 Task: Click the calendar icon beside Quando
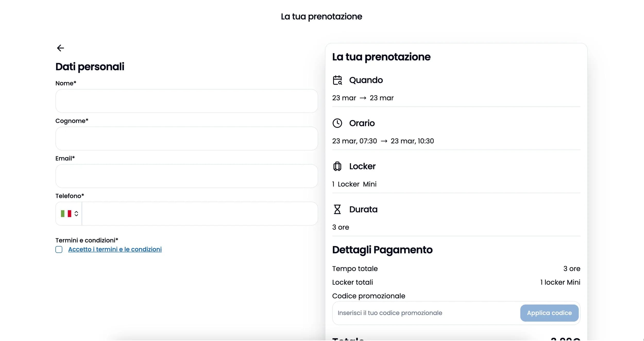pyautogui.click(x=337, y=80)
